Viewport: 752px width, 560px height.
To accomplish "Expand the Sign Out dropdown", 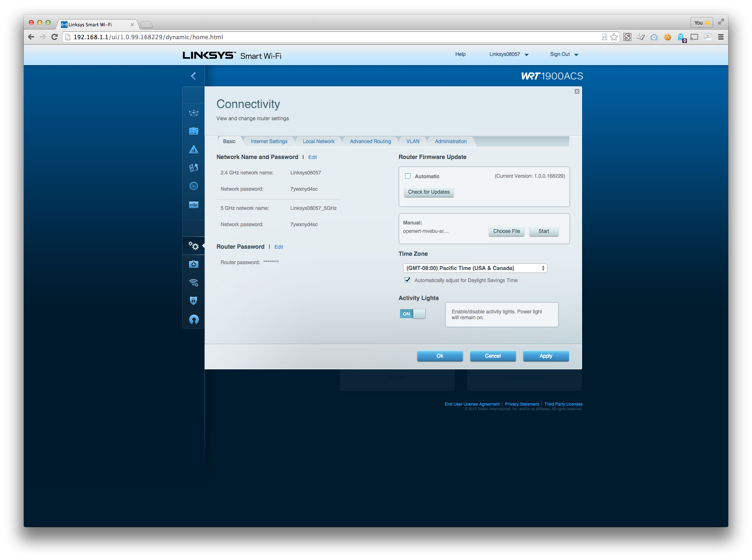I will click(x=564, y=54).
